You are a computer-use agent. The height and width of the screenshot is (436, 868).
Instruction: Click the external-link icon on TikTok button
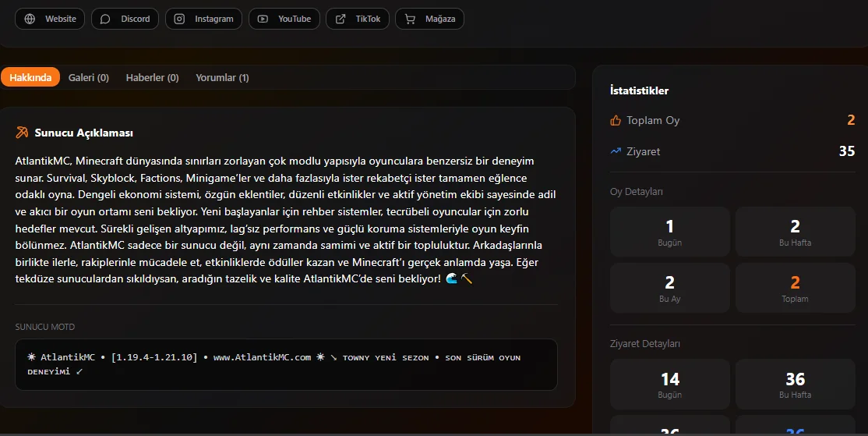(340, 19)
